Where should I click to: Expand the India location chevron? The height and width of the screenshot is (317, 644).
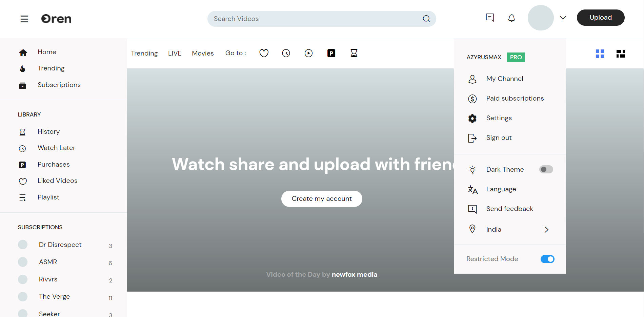(x=546, y=230)
